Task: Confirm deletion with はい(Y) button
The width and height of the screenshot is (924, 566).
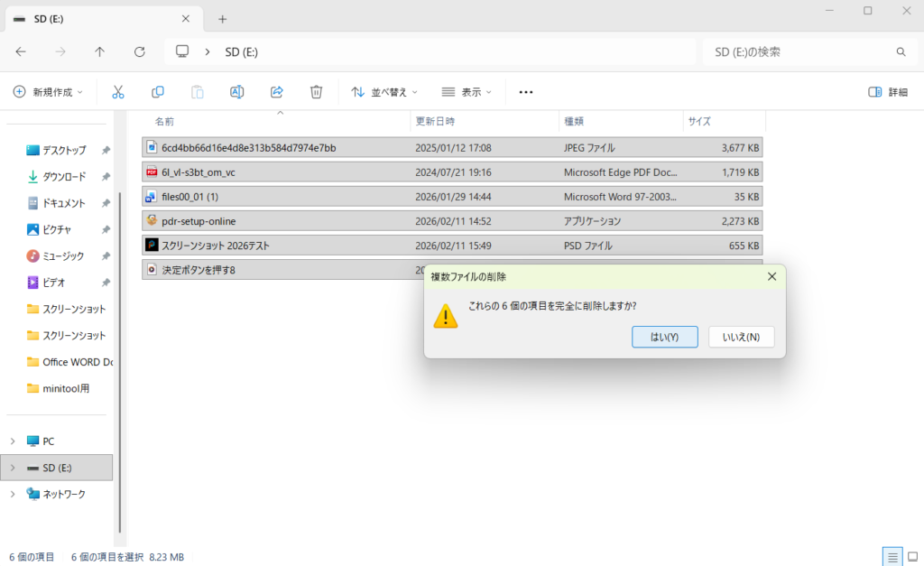Action: (x=664, y=337)
